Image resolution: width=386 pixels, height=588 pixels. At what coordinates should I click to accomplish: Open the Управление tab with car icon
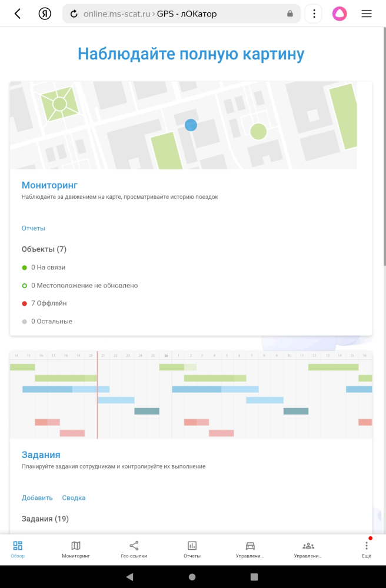250,549
